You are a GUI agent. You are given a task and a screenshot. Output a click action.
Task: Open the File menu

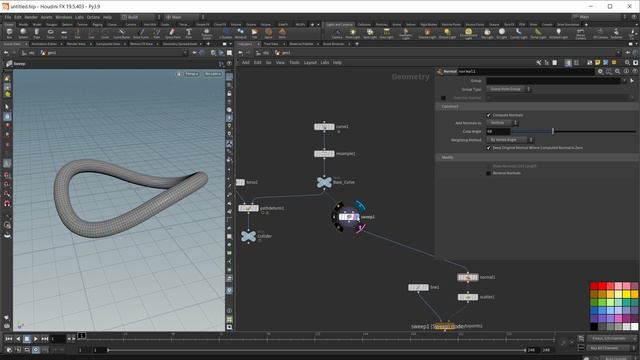pyautogui.click(x=8, y=17)
